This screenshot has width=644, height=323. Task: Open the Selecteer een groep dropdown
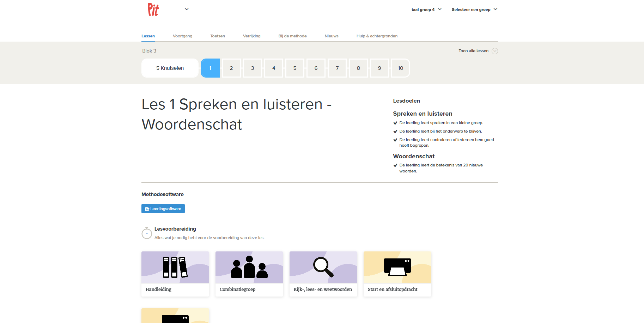click(474, 10)
